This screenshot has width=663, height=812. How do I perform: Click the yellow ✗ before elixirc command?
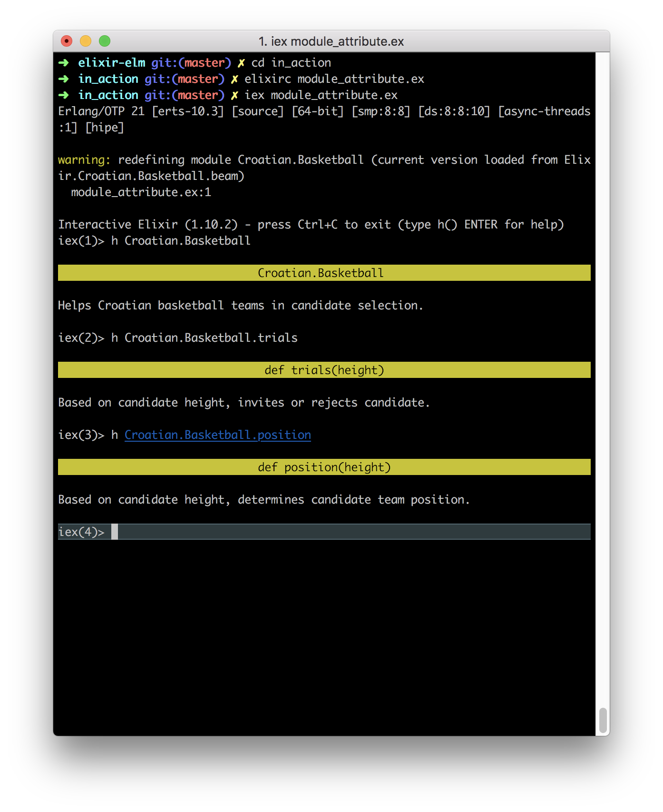[234, 79]
